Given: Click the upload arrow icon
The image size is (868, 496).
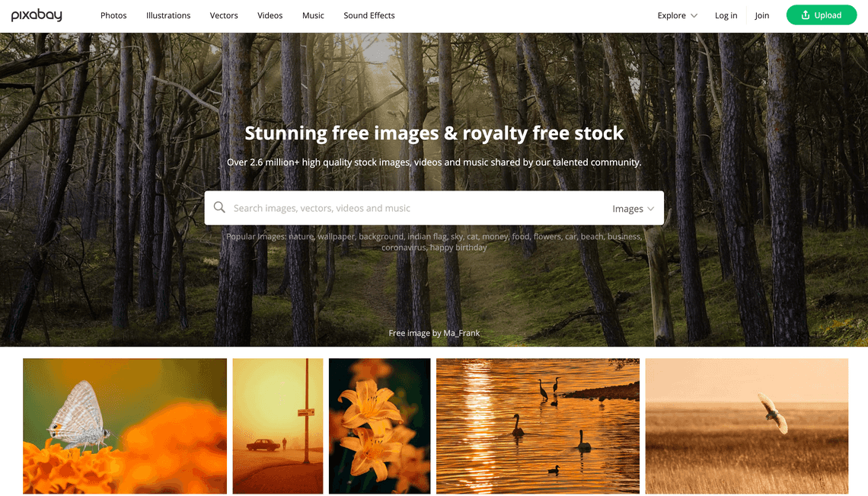Looking at the screenshot, I should click(x=806, y=15).
